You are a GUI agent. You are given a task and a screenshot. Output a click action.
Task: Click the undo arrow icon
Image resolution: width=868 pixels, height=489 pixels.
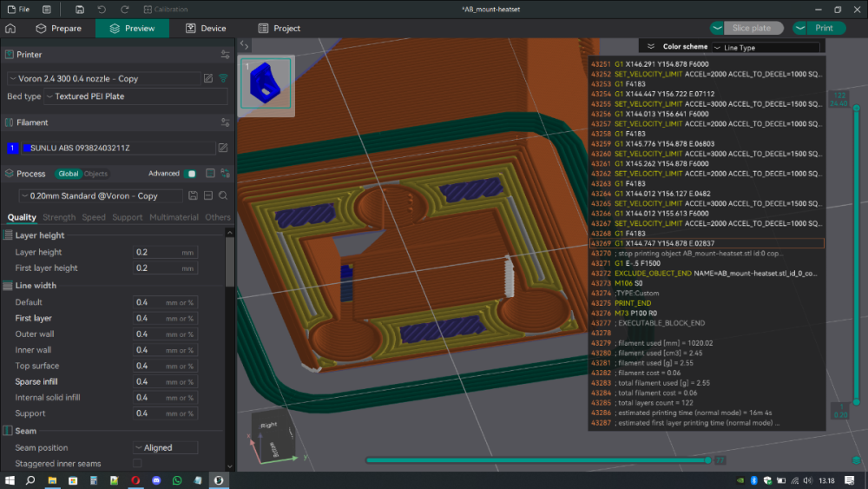pos(102,10)
